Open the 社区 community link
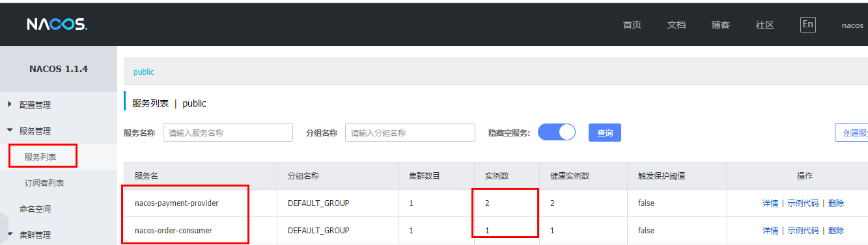The image size is (868, 245). [x=765, y=25]
